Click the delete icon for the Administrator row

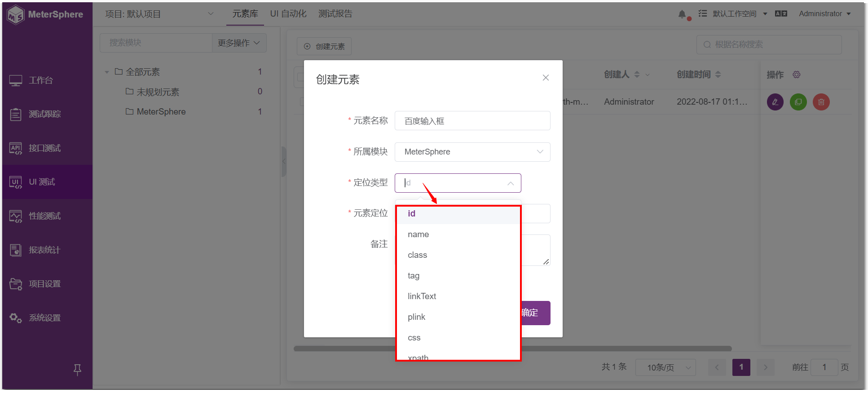(x=821, y=102)
